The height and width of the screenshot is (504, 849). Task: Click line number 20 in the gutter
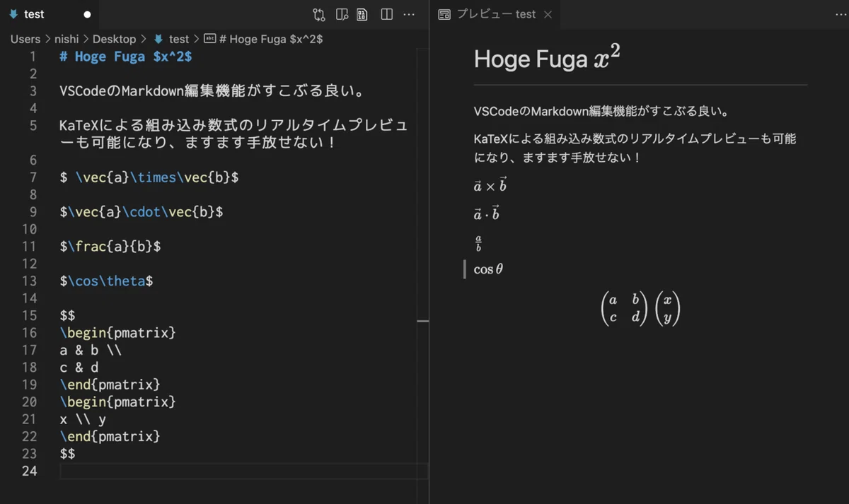[x=29, y=402]
